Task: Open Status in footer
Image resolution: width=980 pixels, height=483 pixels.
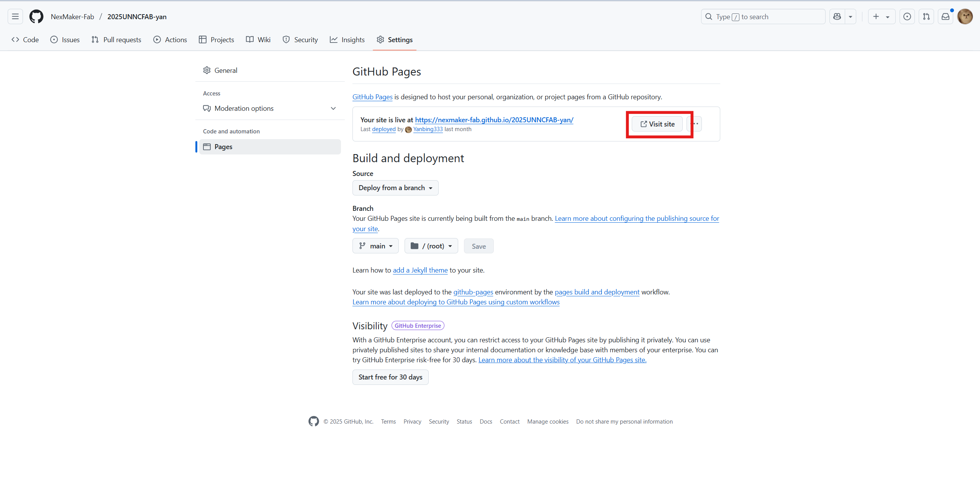Action: click(x=464, y=422)
